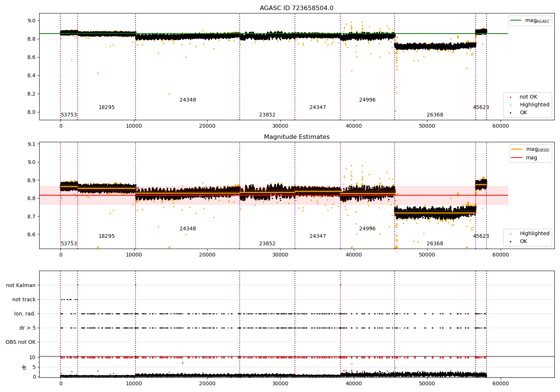560x392 pixels.
Task: Click obsid label 18295 in Magnitude Estimates plot
Action: click(x=106, y=236)
